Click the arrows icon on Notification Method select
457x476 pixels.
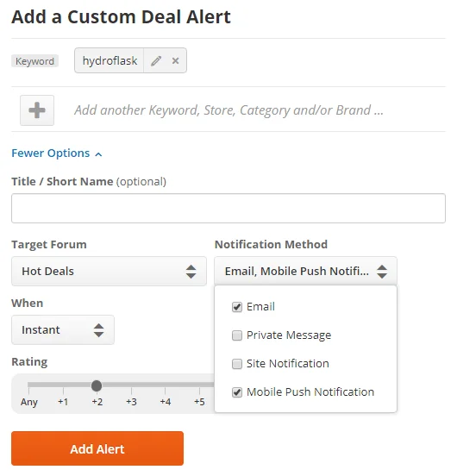point(382,272)
